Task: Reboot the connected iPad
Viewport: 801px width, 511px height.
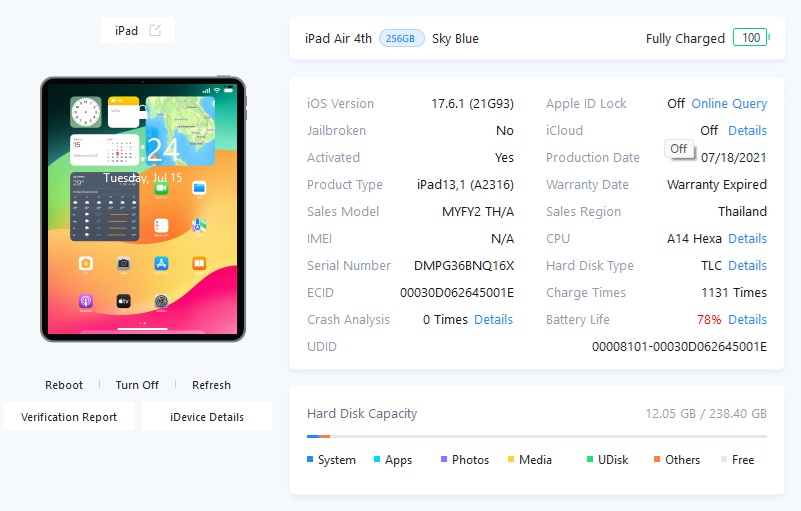Action: 64,385
